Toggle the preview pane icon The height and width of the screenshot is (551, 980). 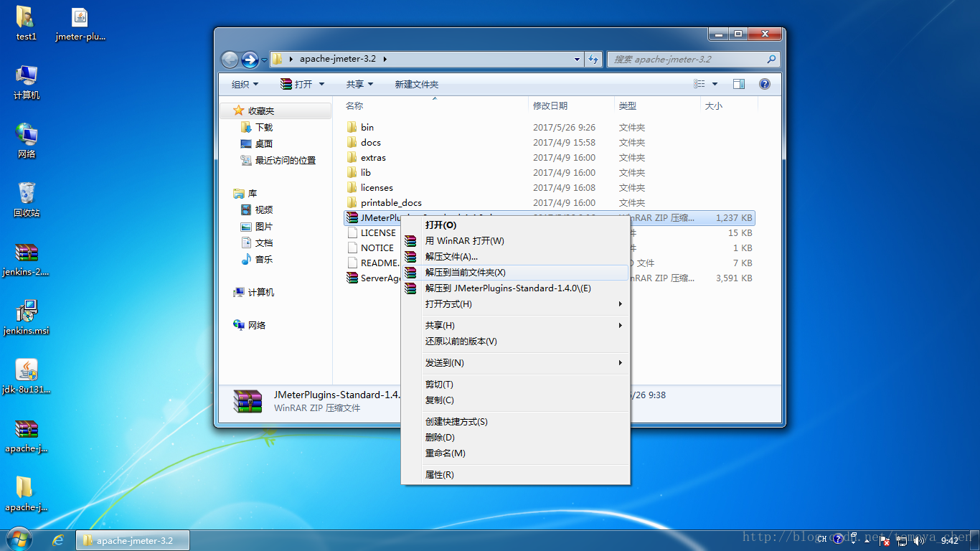(x=739, y=84)
